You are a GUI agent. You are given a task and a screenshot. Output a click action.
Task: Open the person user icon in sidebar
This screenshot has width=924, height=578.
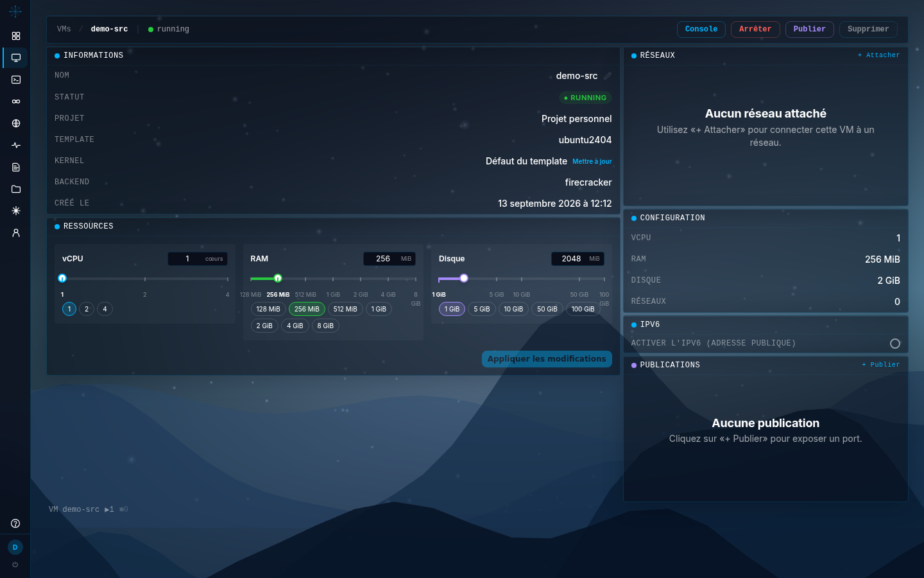[x=16, y=232]
